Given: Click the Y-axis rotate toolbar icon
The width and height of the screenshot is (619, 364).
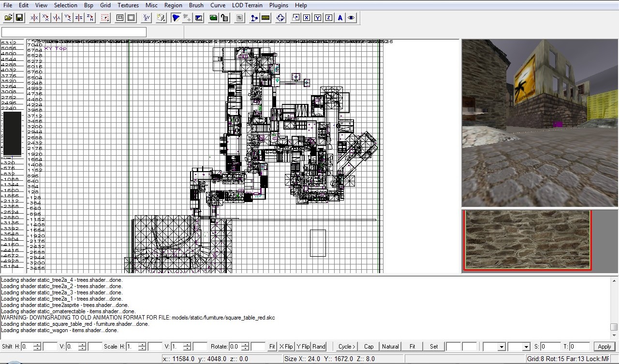Looking at the screenshot, I should pos(68,18).
